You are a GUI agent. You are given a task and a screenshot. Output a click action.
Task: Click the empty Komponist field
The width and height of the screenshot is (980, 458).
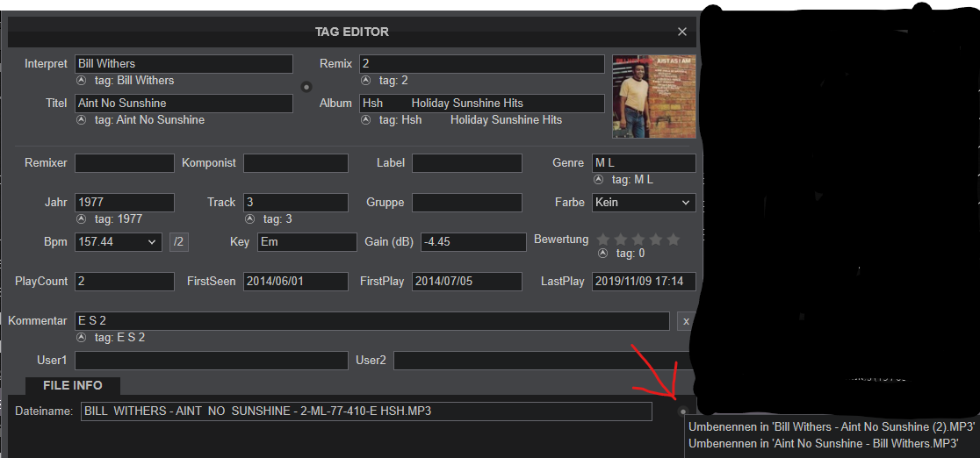[x=296, y=163]
